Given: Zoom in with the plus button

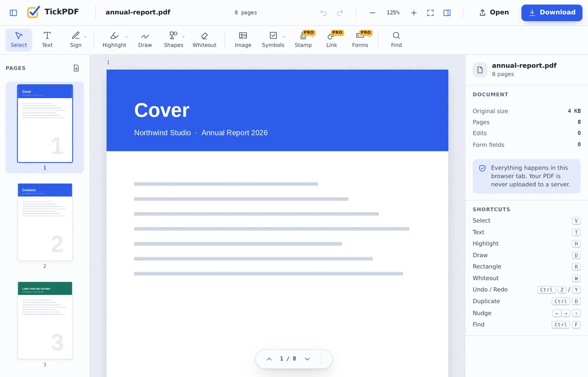Looking at the screenshot, I should point(414,13).
